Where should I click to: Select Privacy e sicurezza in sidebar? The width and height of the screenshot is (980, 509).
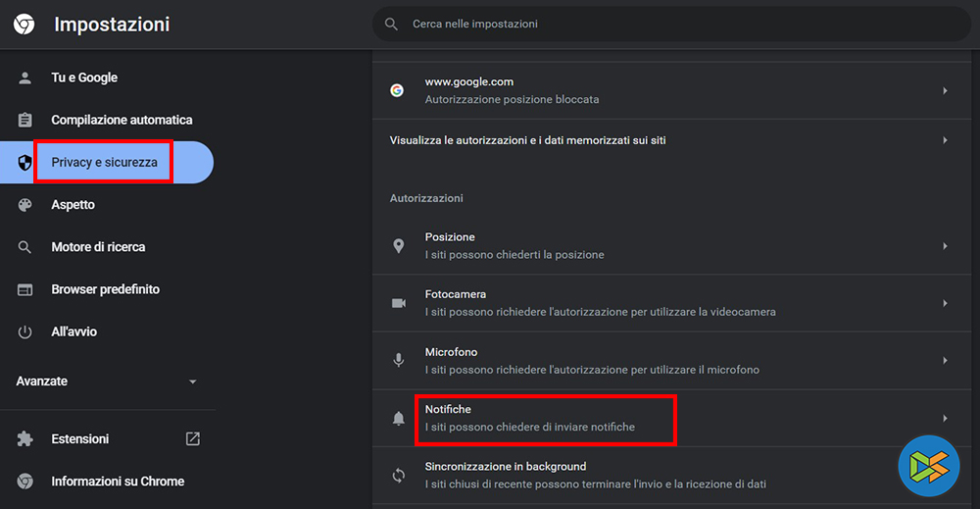click(104, 162)
